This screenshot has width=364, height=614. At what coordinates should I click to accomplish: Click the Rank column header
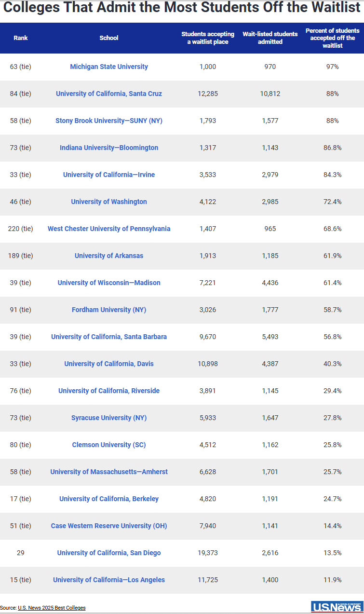coord(21,38)
